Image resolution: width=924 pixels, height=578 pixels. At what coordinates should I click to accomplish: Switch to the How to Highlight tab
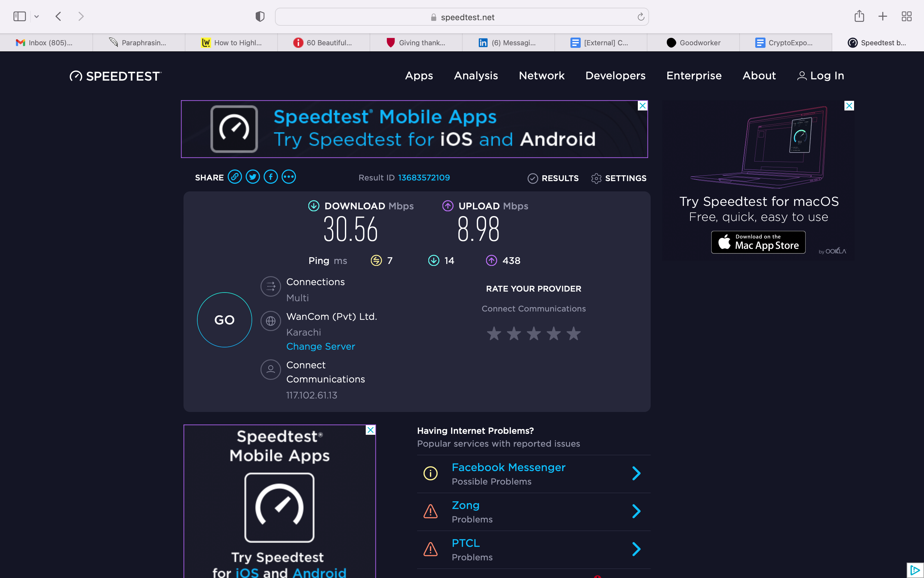click(x=231, y=42)
